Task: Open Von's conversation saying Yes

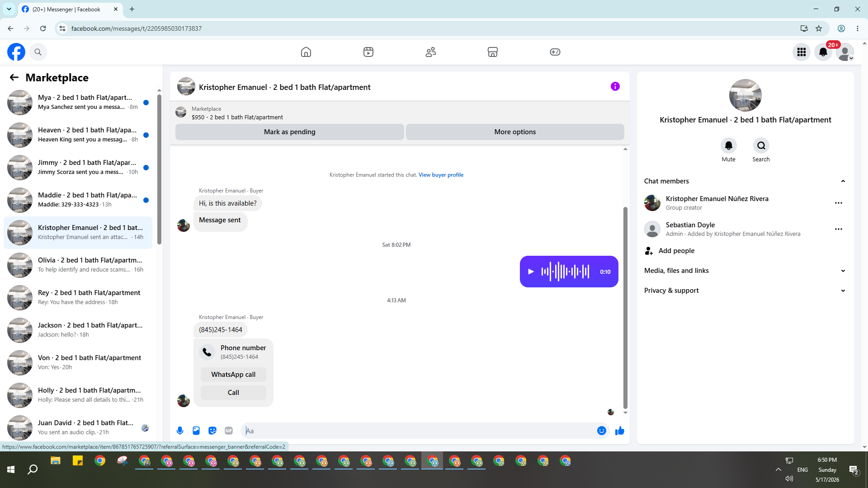Action: (x=78, y=363)
